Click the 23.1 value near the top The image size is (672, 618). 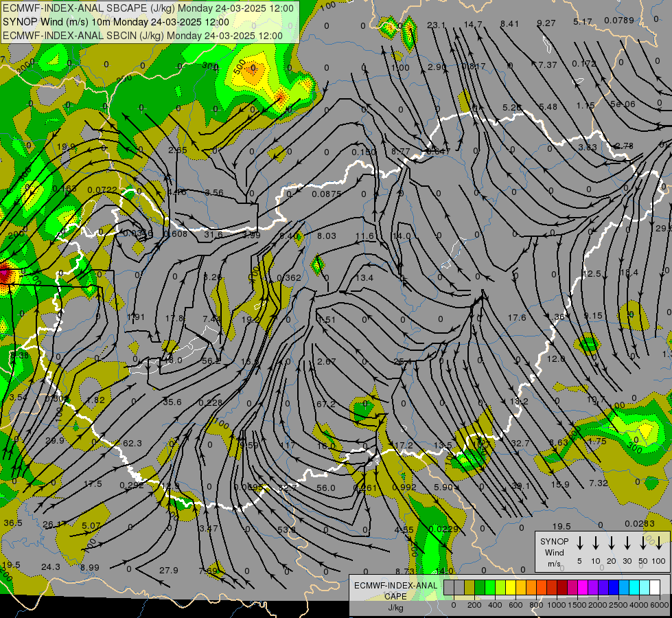(x=436, y=25)
